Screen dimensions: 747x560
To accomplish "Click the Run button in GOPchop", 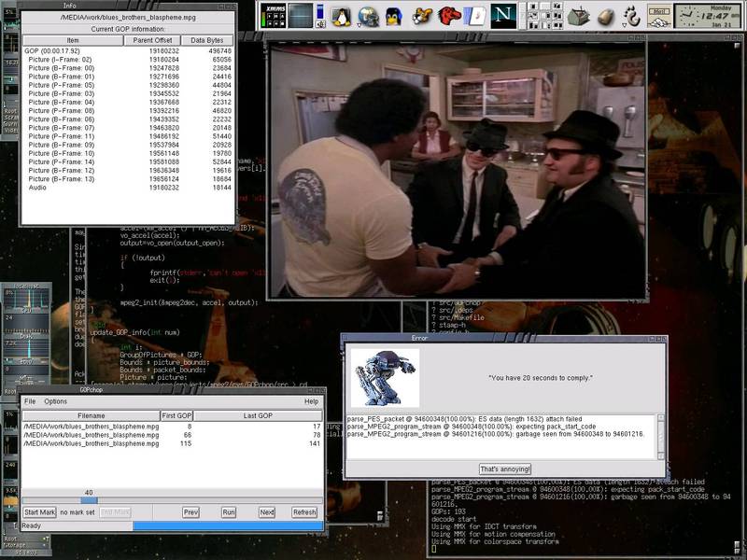I will pos(229,512).
